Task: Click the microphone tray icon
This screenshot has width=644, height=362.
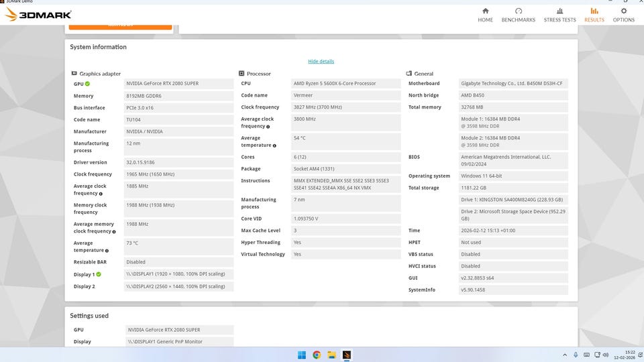Action: click(x=576, y=355)
